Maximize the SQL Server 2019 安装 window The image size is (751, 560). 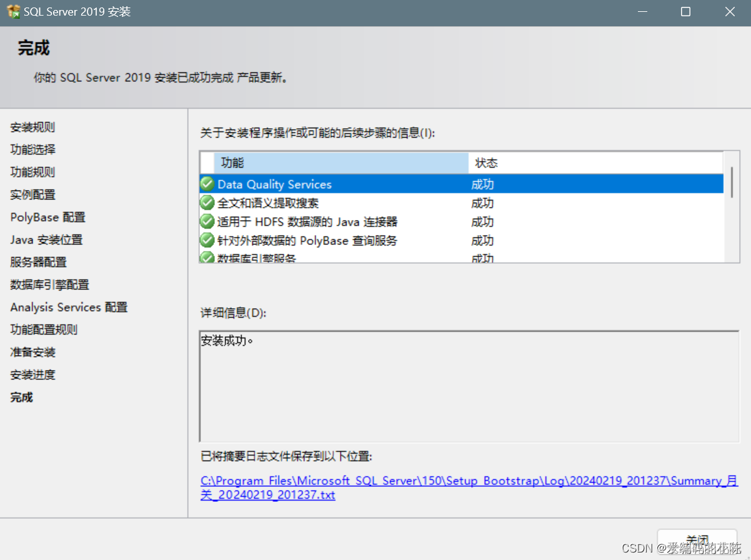tap(685, 11)
